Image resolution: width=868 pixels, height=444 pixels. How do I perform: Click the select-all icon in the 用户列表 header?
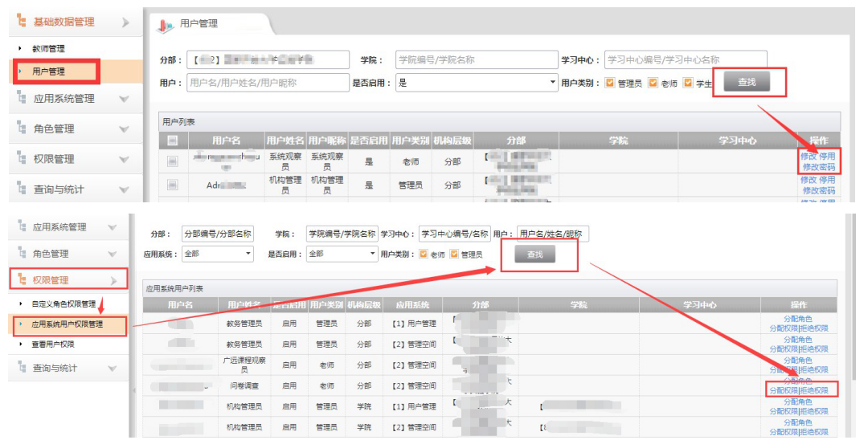click(172, 141)
